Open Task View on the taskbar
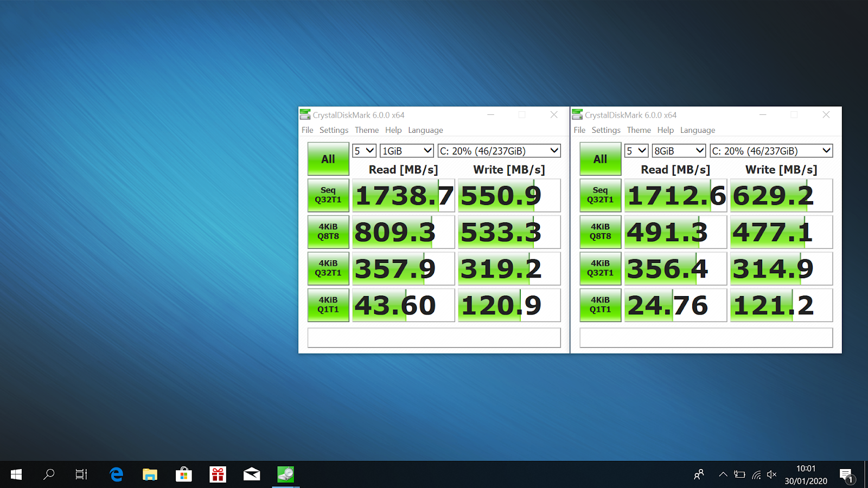The height and width of the screenshot is (488, 868). (x=81, y=474)
